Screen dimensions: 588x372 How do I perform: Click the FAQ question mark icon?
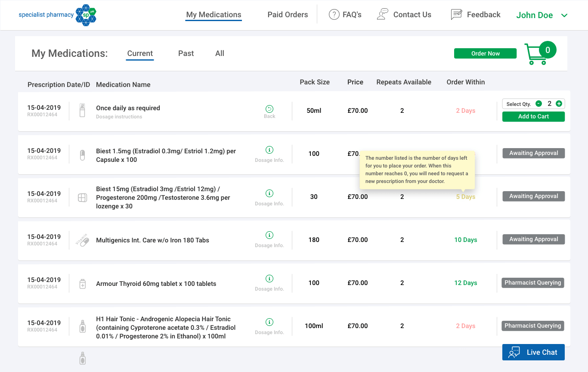pyautogui.click(x=334, y=15)
